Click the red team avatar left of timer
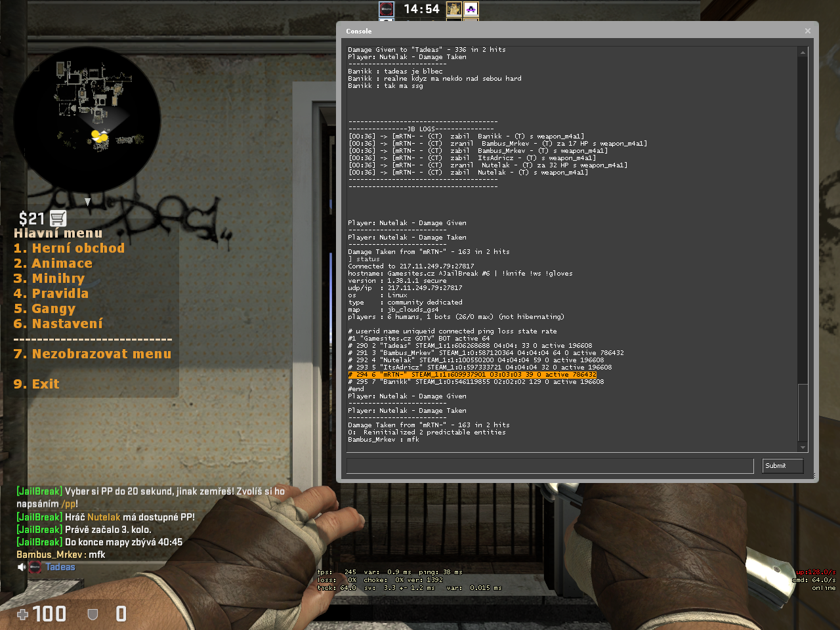840x630 pixels. click(387, 9)
